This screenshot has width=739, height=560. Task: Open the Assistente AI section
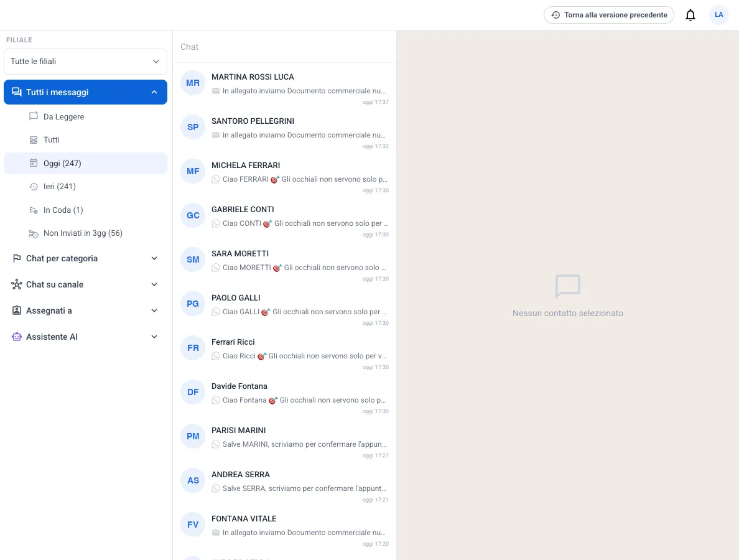85,337
